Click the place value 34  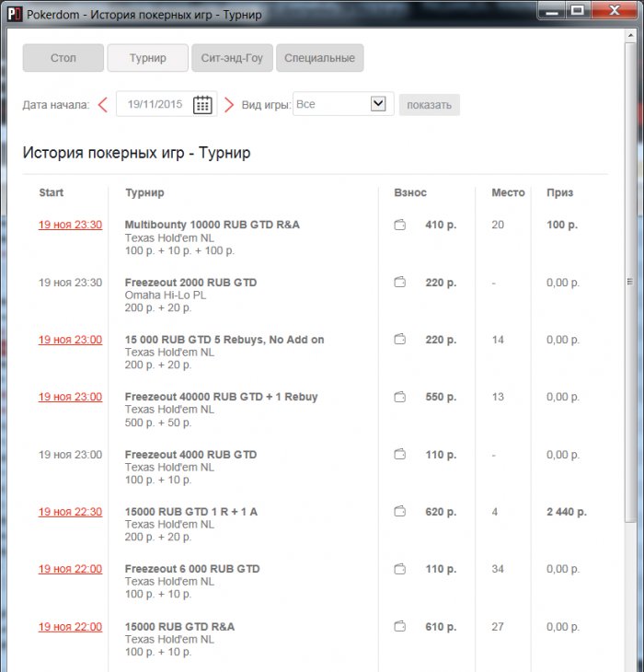pos(498,569)
